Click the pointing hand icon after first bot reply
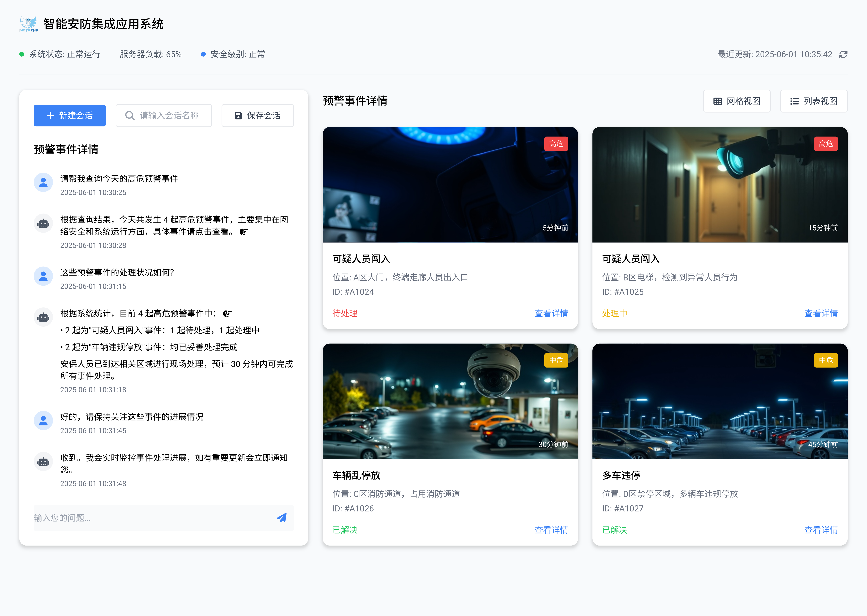The width and height of the screenshot is (867, 616). [x=244, y=232]
